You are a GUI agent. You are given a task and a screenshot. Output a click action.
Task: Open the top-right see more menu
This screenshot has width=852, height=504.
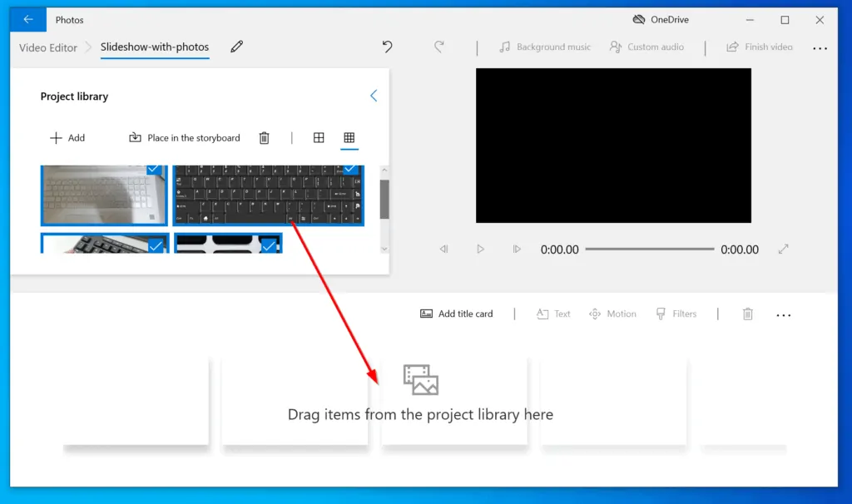click(x=820, y=47)
